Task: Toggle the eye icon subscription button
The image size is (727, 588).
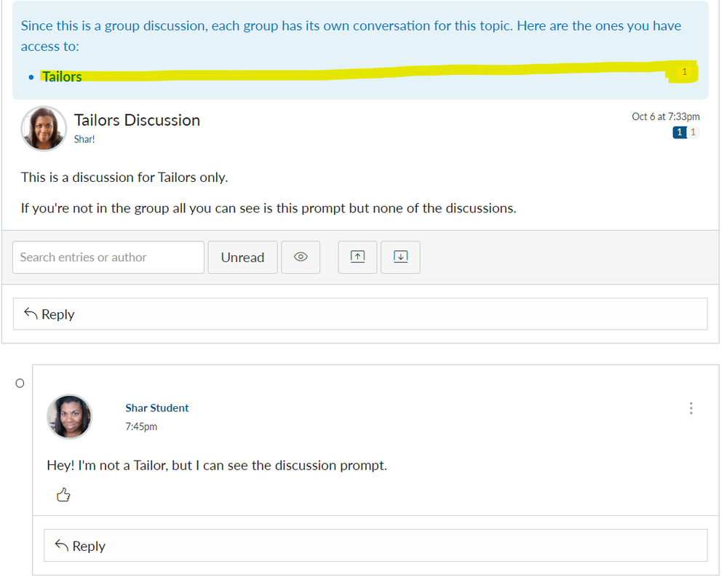Action: pos(301,258)
